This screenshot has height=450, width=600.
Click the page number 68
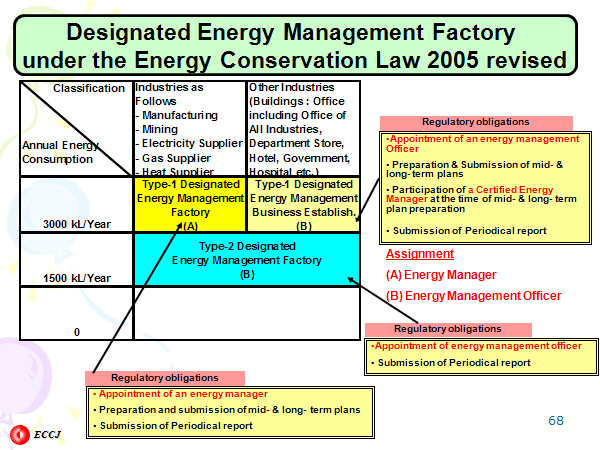point(556,421)
